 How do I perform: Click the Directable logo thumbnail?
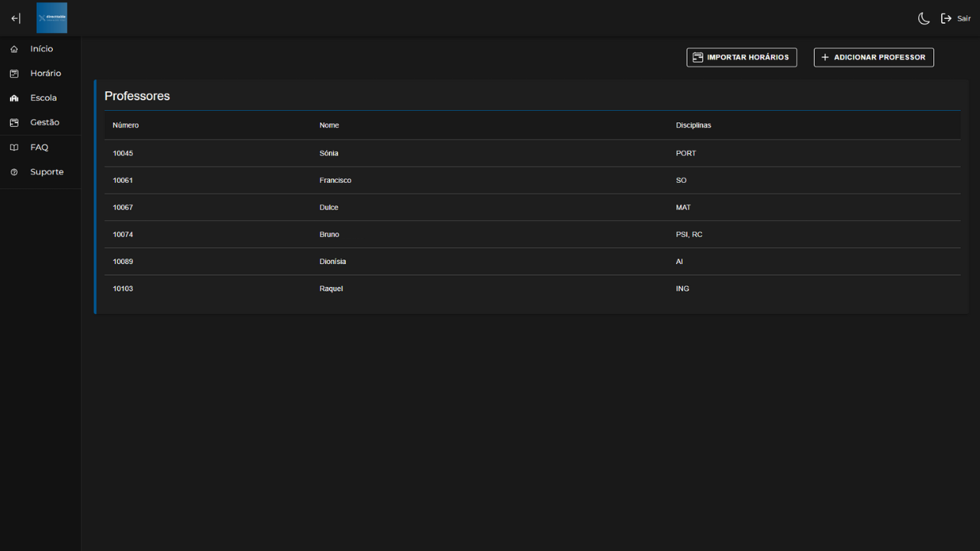click(52, 18)
